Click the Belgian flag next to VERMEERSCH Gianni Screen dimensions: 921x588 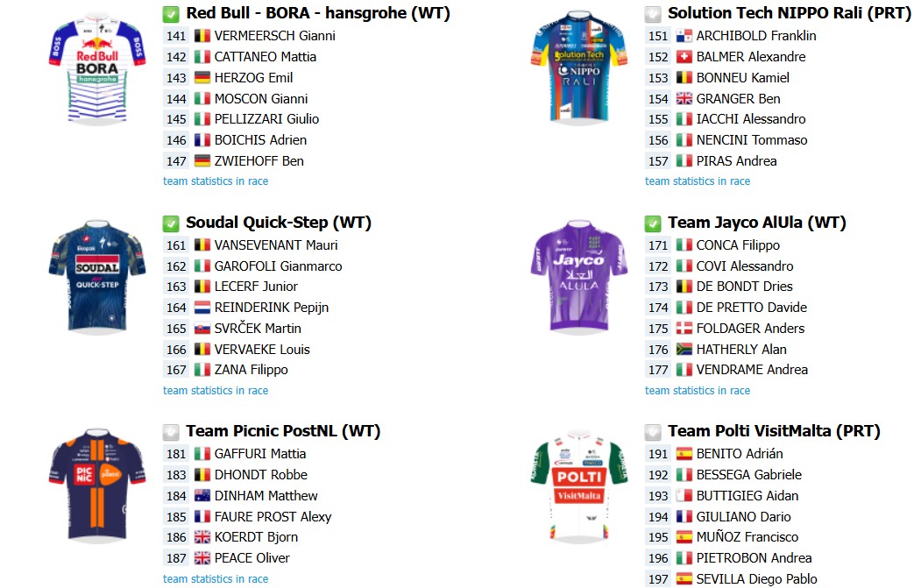202,36
